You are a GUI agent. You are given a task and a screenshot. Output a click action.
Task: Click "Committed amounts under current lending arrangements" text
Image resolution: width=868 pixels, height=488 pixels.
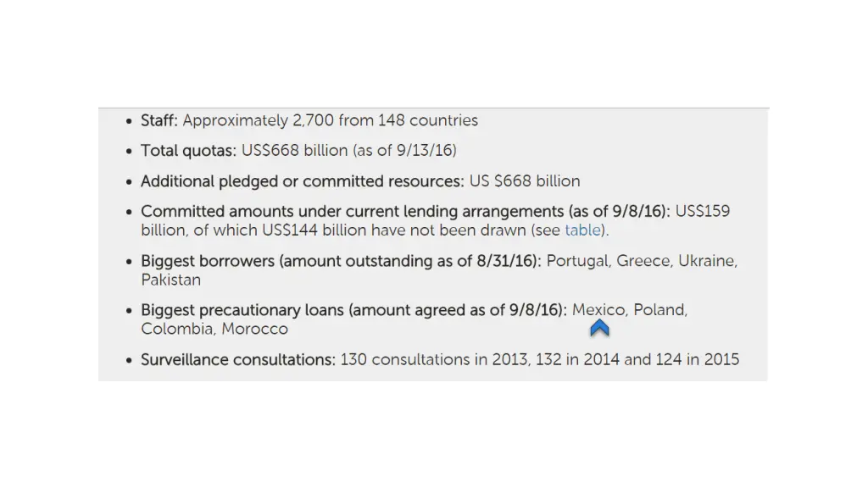point(352,211)
